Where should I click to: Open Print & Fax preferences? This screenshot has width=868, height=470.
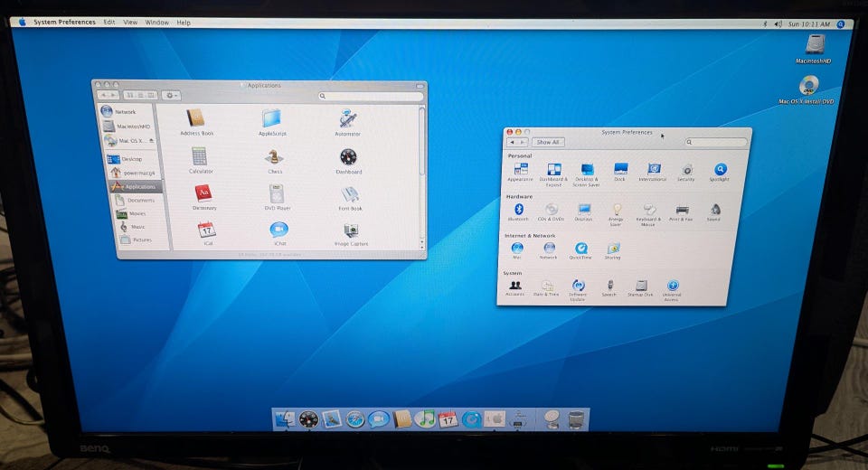(682, 212)
